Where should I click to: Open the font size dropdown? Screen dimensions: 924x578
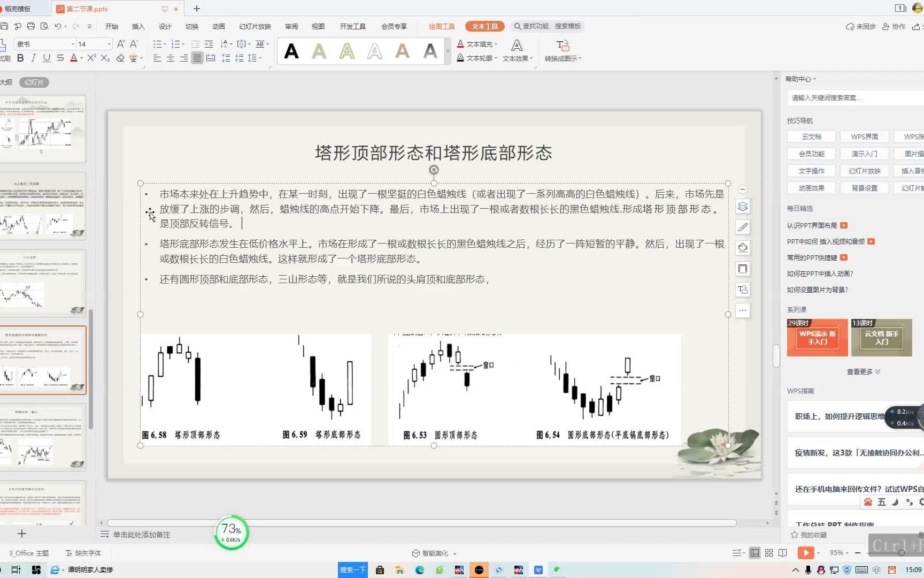(x=109, y=44)
